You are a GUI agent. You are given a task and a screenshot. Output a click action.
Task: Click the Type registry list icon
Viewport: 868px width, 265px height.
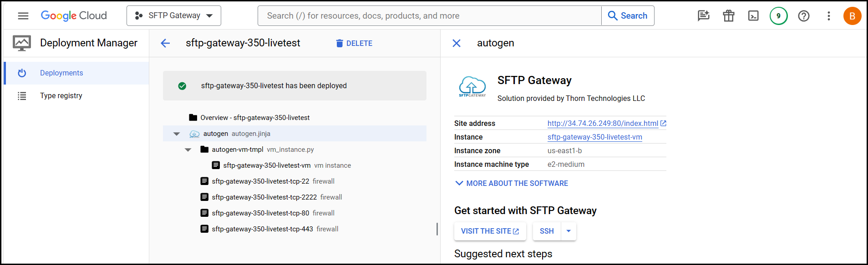pos(22,96)
